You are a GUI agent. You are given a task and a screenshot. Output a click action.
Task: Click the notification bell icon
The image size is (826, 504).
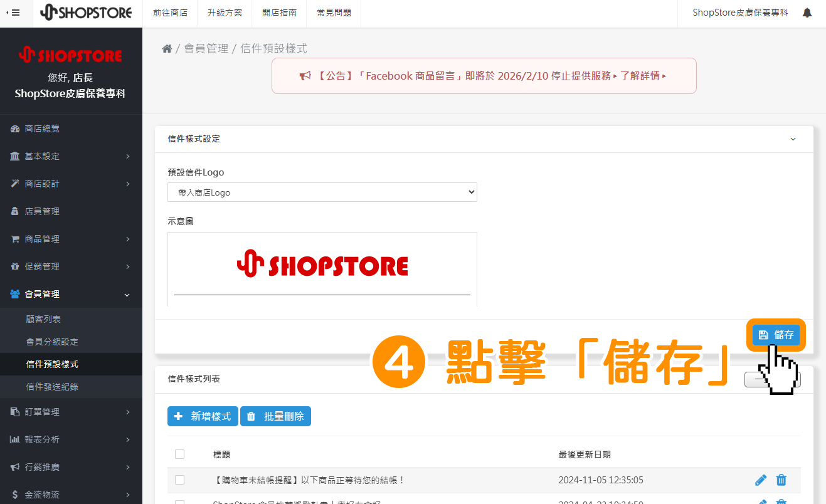(x=807, y=13)
